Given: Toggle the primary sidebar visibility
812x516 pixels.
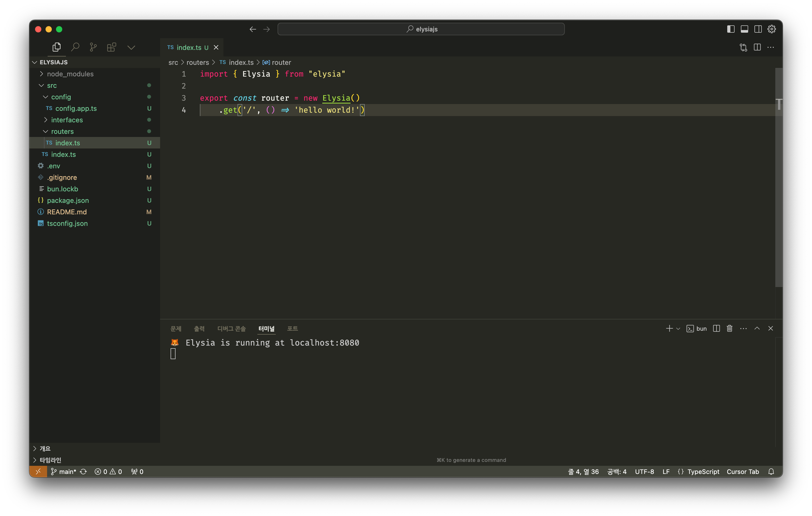Looking at the screenshot, I should coord(731,29).
